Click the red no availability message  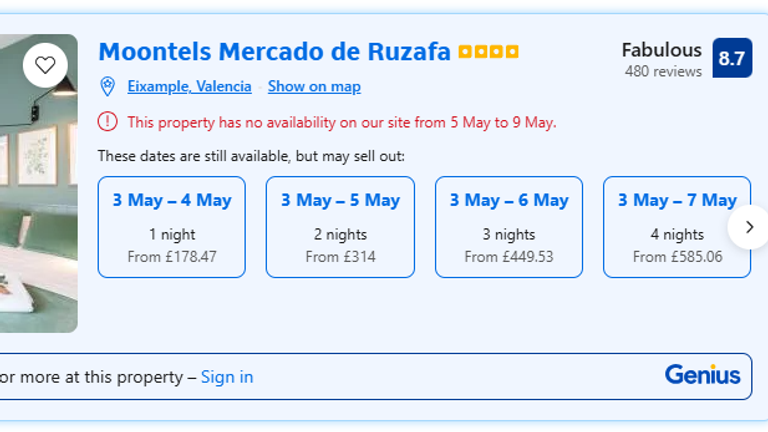341,122
